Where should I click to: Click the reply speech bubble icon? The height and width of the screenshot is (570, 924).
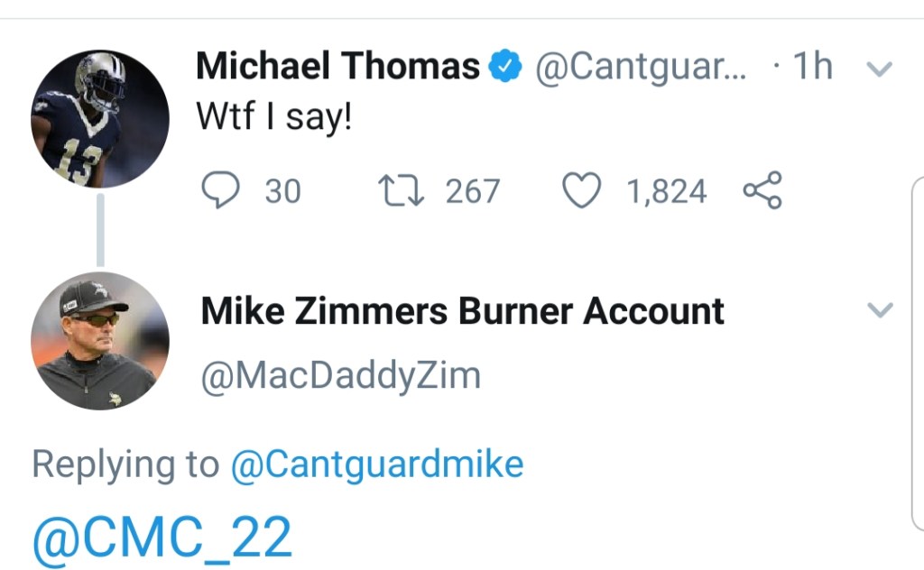(216, 191)
